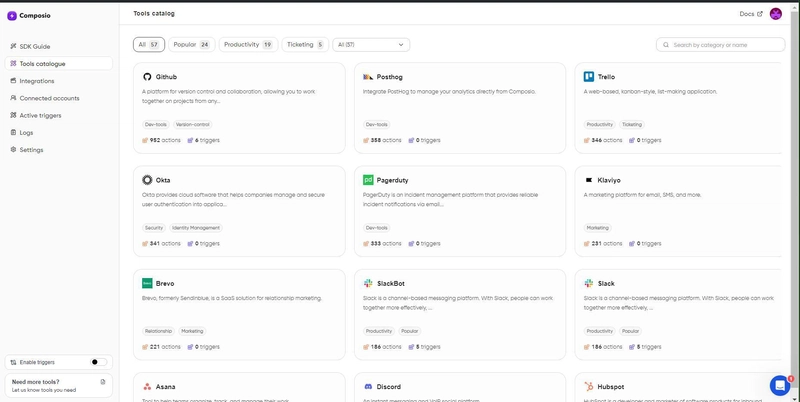The width and height of the screenshot is (800, 402).
Task: Open the SDK Guide sidebar item
Action: tap(59, 46)
